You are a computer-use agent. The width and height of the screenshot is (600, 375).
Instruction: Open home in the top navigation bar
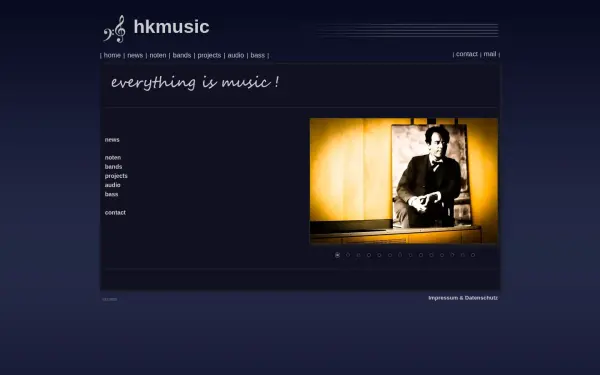pos(112,55)
